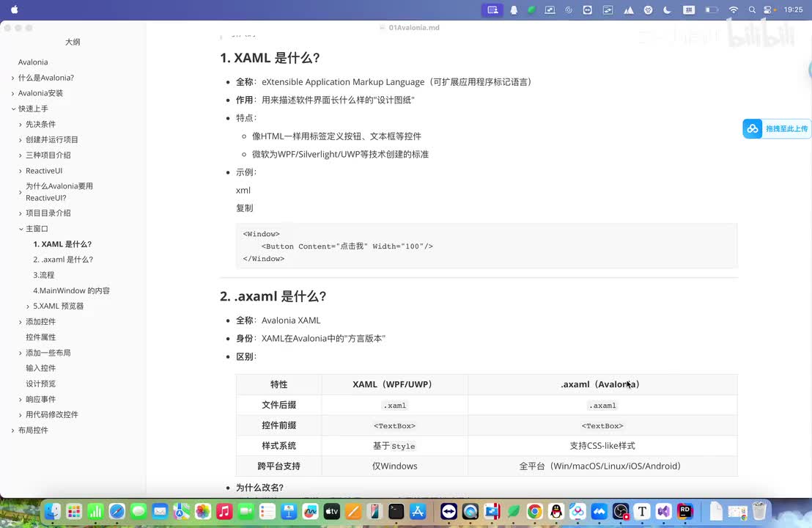Image resolution: width=812 pixels, height=528 pixels.
Task: Switch to Typora in the dock
Action: click(642, 512)
